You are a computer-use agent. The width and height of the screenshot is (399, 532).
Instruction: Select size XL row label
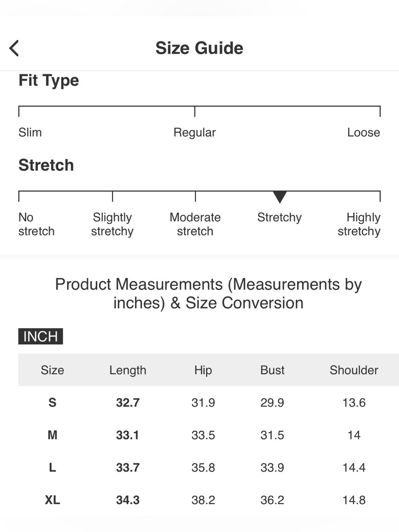(x=52, y=500)
